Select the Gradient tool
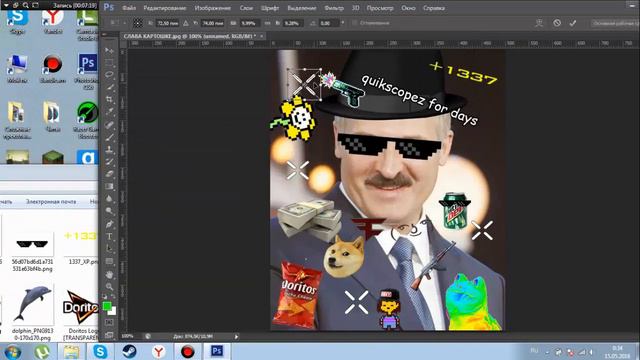This screenshot has width=640, height=360. tap(109, 187)
